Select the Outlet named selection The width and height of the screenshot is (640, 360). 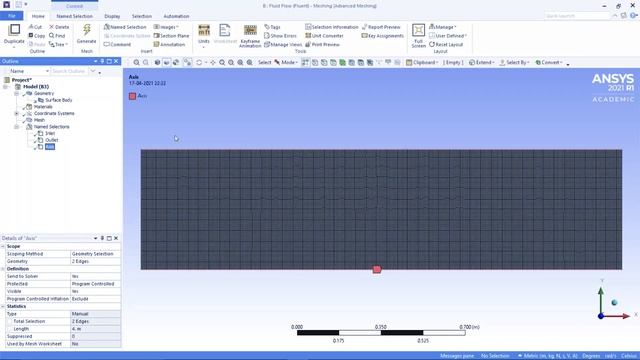click(x=51, y=140)
